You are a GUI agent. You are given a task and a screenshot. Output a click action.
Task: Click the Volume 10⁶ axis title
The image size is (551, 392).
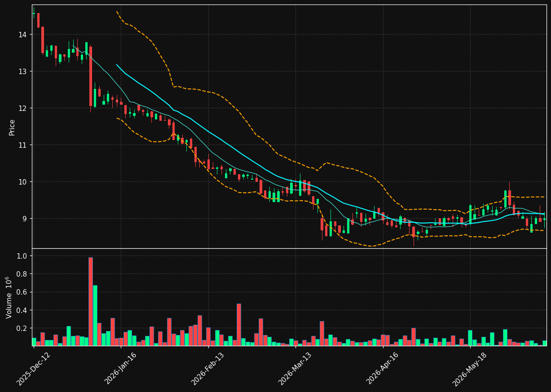pyautogui.click(x=9, y=297)
